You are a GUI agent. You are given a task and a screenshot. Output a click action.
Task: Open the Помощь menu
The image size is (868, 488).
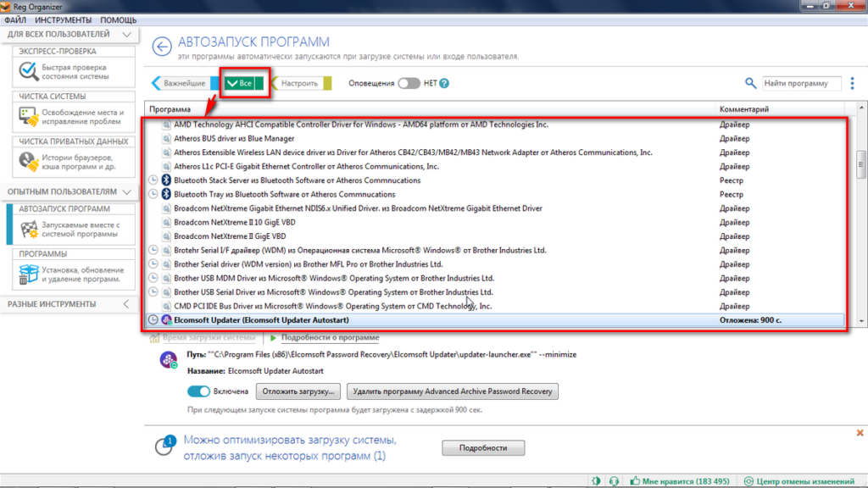point(118,20)
